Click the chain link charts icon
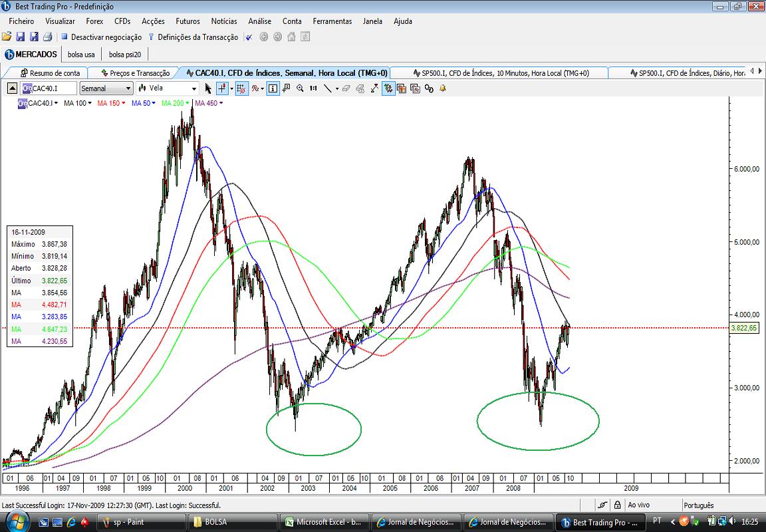This screenshot has width=766, height=532. 429,88
